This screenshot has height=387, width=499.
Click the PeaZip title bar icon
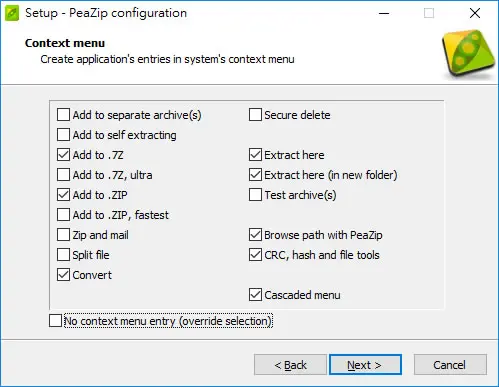coord(12,13)
